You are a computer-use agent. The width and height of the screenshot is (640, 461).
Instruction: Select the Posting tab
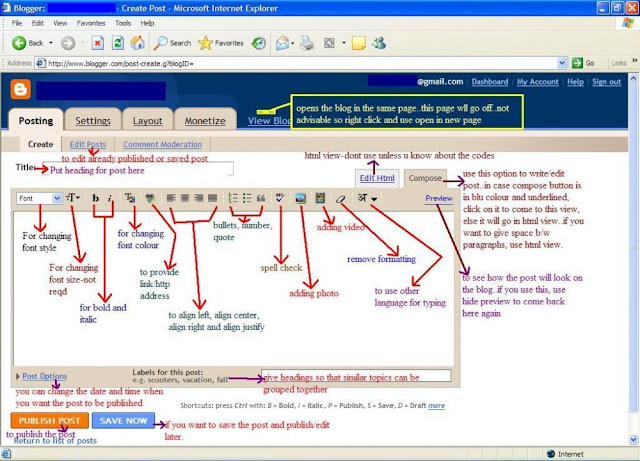click(36, 120)
